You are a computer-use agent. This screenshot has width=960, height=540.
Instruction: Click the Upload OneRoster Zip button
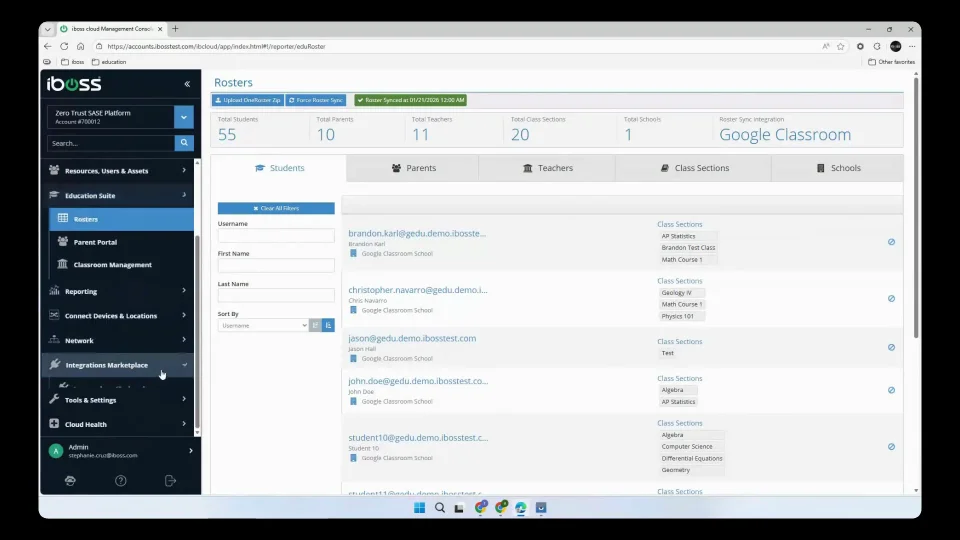pos(247,100)
